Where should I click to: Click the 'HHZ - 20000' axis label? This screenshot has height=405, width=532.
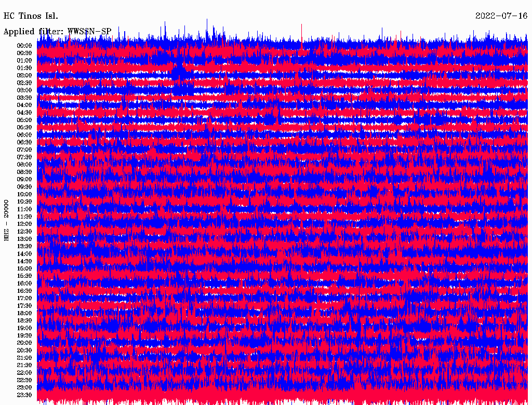click(6, 220)
